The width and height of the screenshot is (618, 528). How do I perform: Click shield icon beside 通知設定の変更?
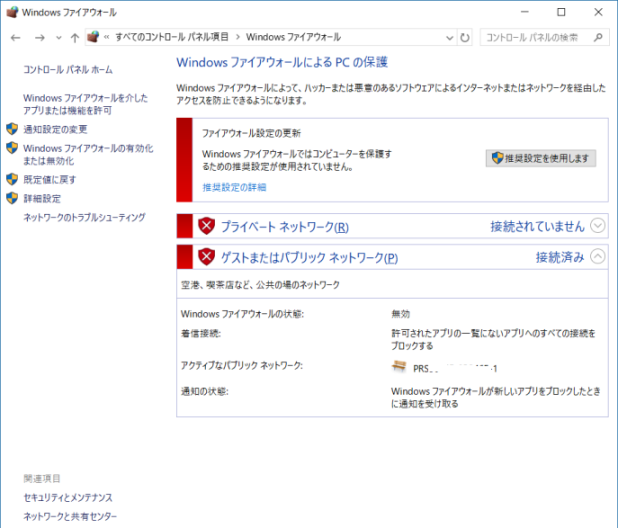pyautogui.click(x=12, y=128)
